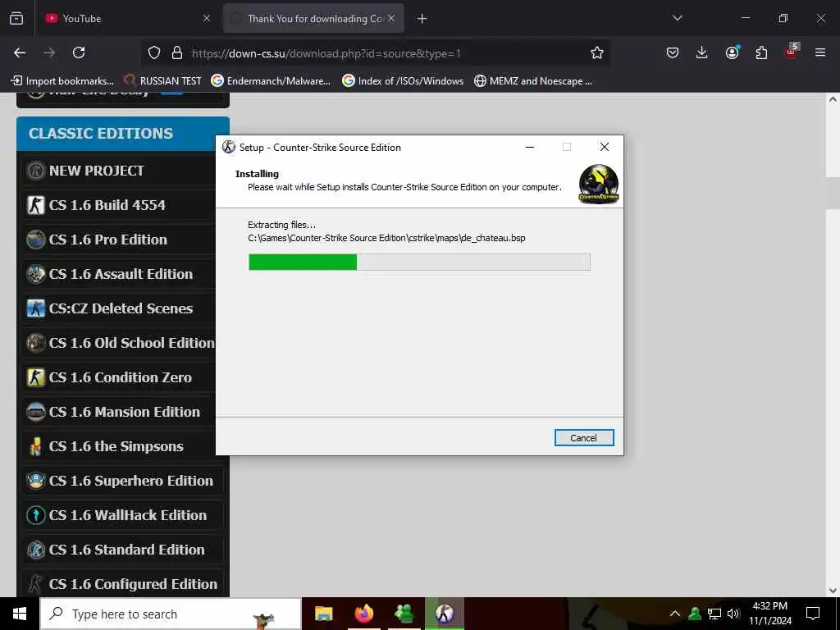The height and width of the screenshot is (630, 840).
Task: Open the Extensions menu
Action: pos(761,52)
